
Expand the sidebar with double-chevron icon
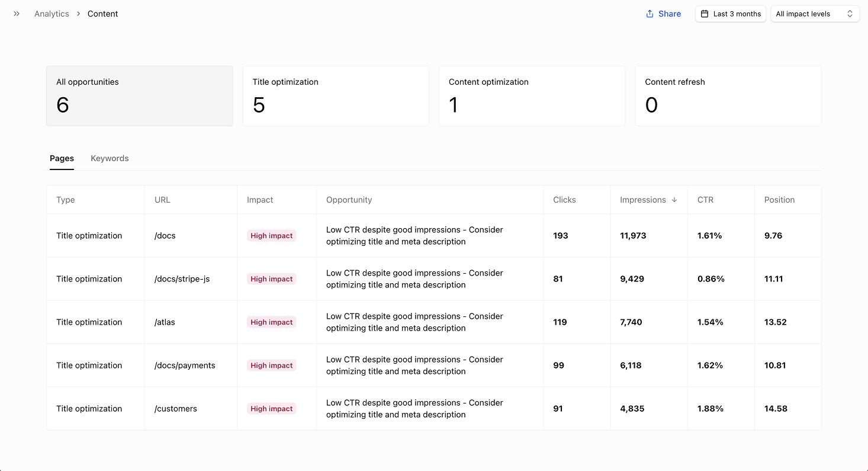point(17,14)
